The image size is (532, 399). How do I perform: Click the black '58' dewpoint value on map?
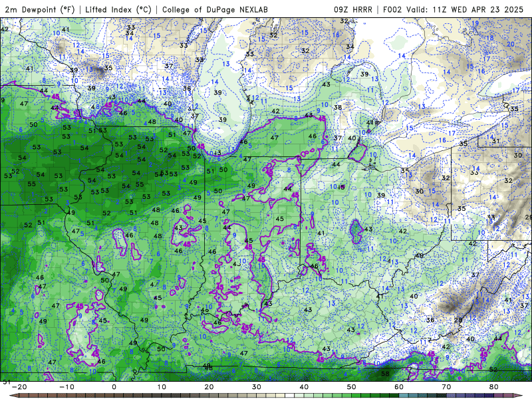click(385, 374)
